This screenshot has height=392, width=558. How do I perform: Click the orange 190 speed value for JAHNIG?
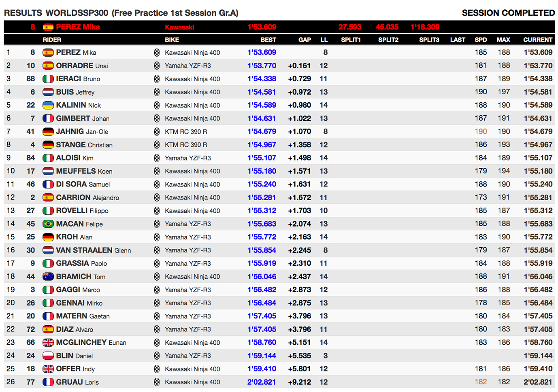point(481,131)
